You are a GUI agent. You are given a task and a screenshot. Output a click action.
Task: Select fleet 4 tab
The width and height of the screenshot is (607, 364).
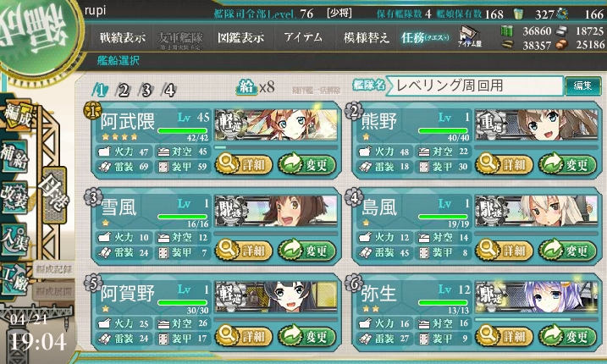[x=169, y=91]
